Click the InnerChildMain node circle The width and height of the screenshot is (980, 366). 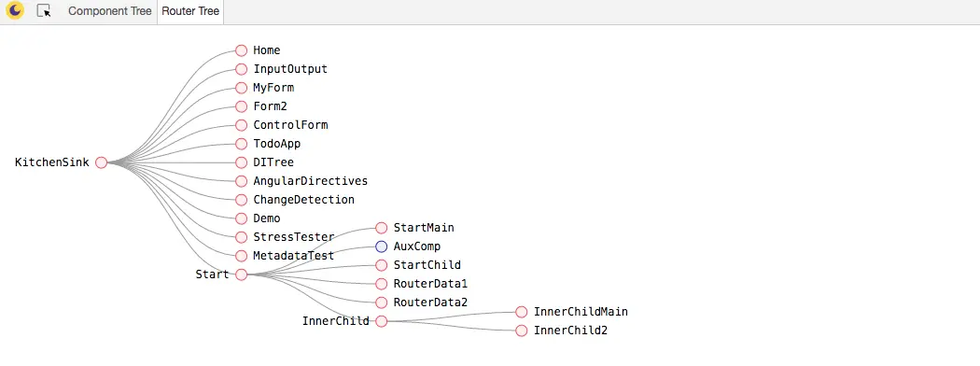point(521,312)
